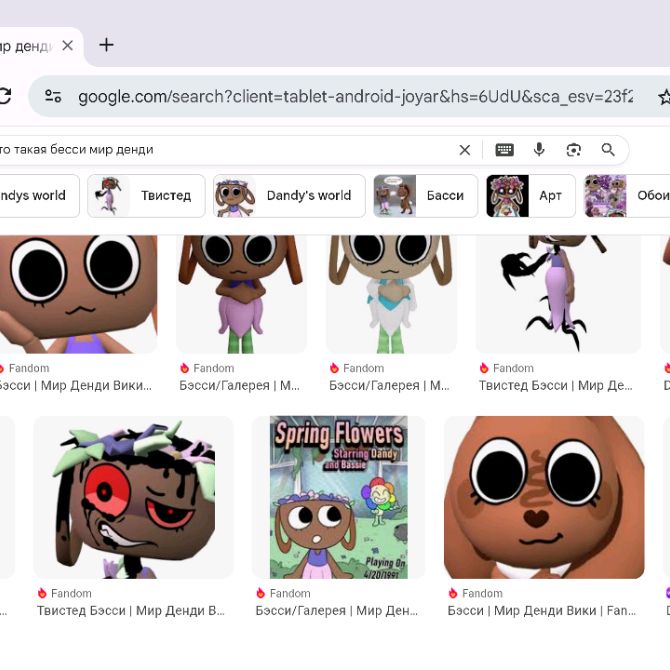Open 'Твистед Бэсси | Мир Денди В...' link
This screenshot has width=670, height=670.
tap(131, 611)
